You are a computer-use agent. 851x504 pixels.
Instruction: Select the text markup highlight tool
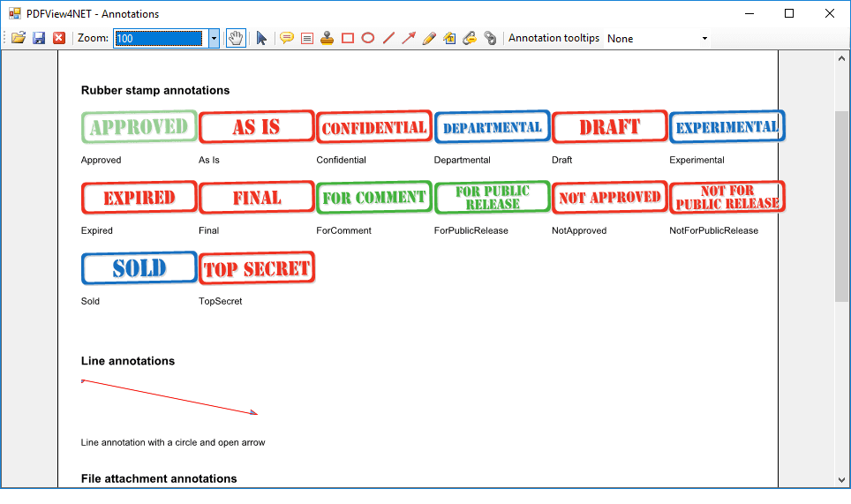(449, 38)
